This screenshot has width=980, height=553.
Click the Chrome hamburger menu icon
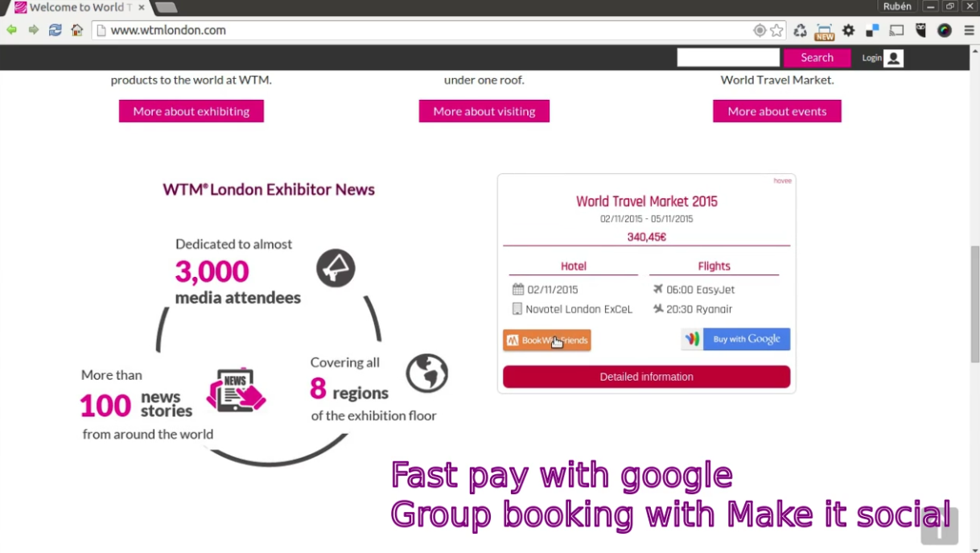click(969, 31)
